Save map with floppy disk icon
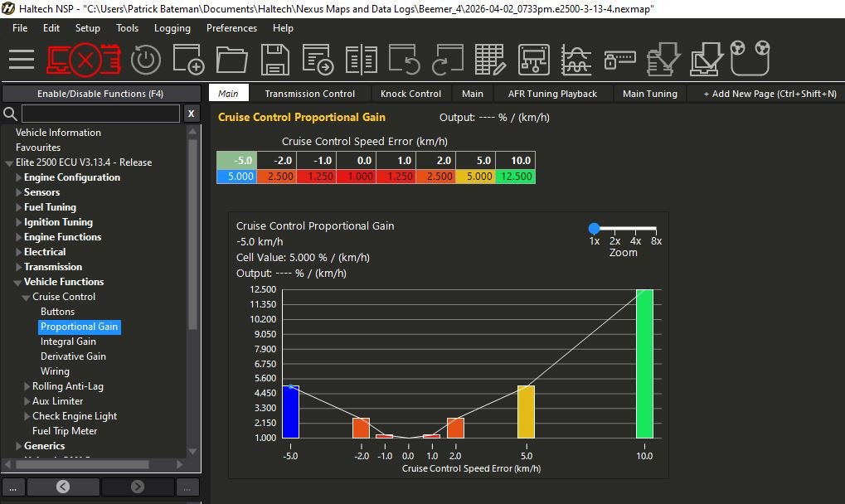The image size is (845, 504). pyautogui.click(x=274, y=60)
